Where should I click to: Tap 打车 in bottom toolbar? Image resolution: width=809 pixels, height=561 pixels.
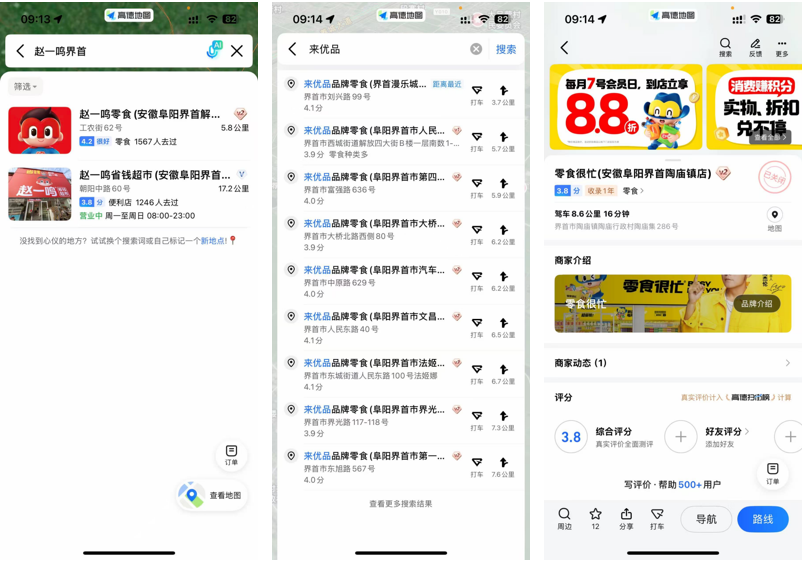pyautogui.click(x=657, y=519)
